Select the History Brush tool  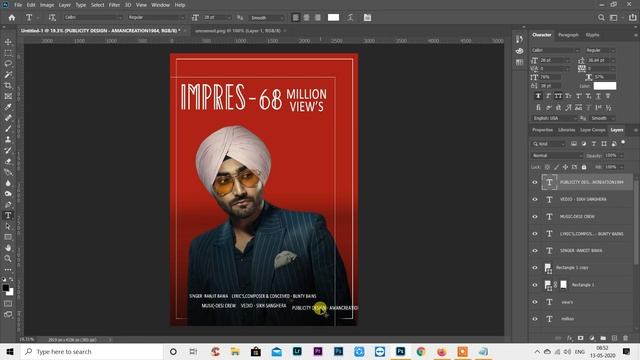[8, 150]
